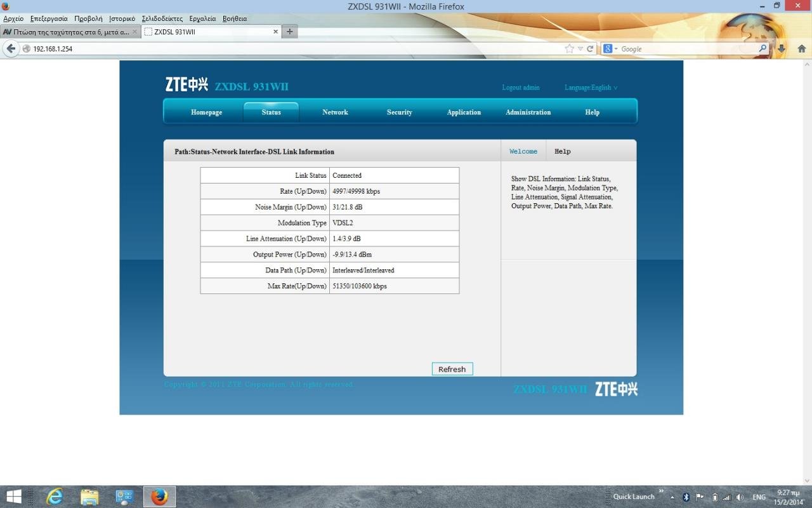Close the ZXDSL 931WII tab
The width and height of the screenshot is (812, 508).
click(275, 31)
